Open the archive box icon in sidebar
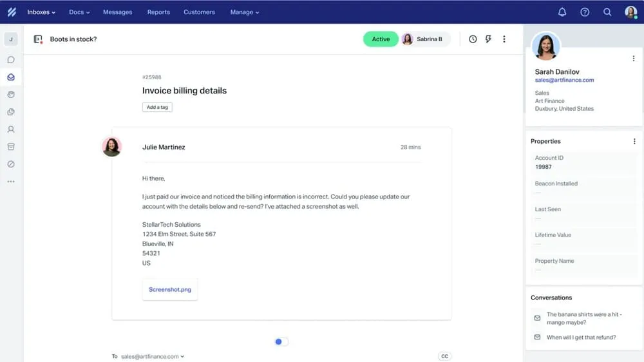Image resolution: width=644 pixels, height=362 pixels. 11,147
